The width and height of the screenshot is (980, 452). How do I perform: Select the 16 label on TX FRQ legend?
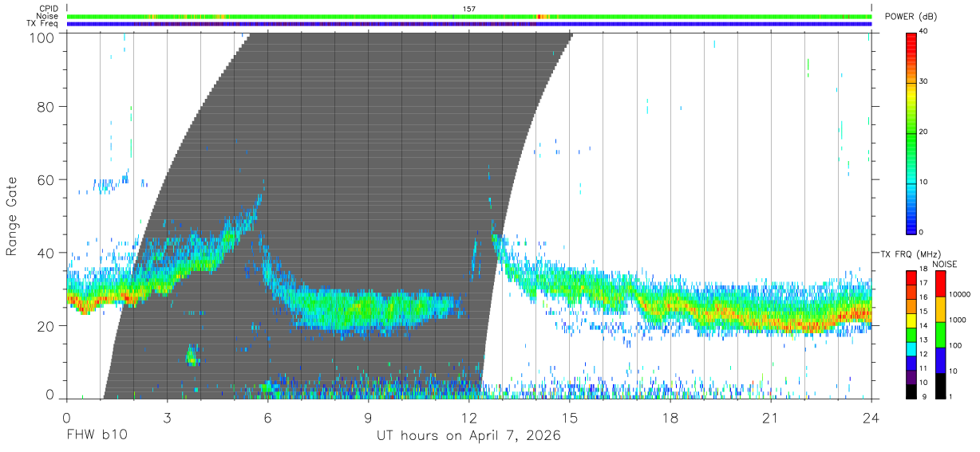923,297
